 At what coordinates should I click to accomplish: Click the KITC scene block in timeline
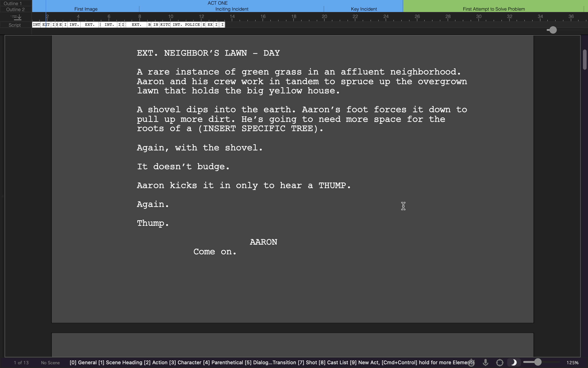(165, 24)
